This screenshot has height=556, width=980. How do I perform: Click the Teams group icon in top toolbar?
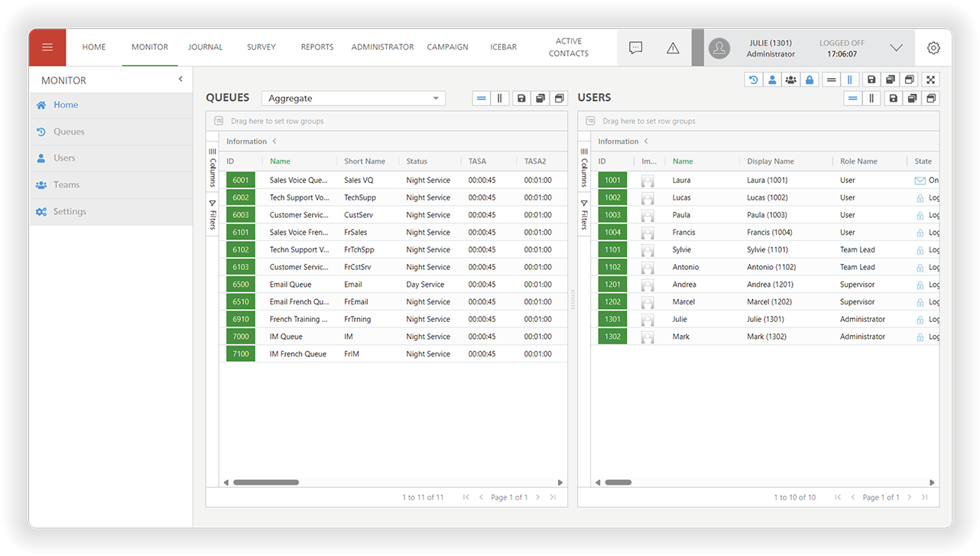tap(790, 79)
